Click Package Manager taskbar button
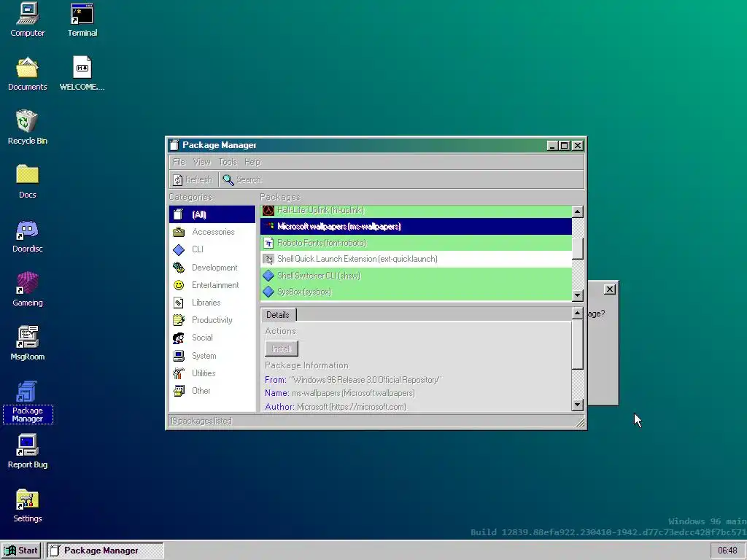Screen dimensions: 747x560 point(105,551)
